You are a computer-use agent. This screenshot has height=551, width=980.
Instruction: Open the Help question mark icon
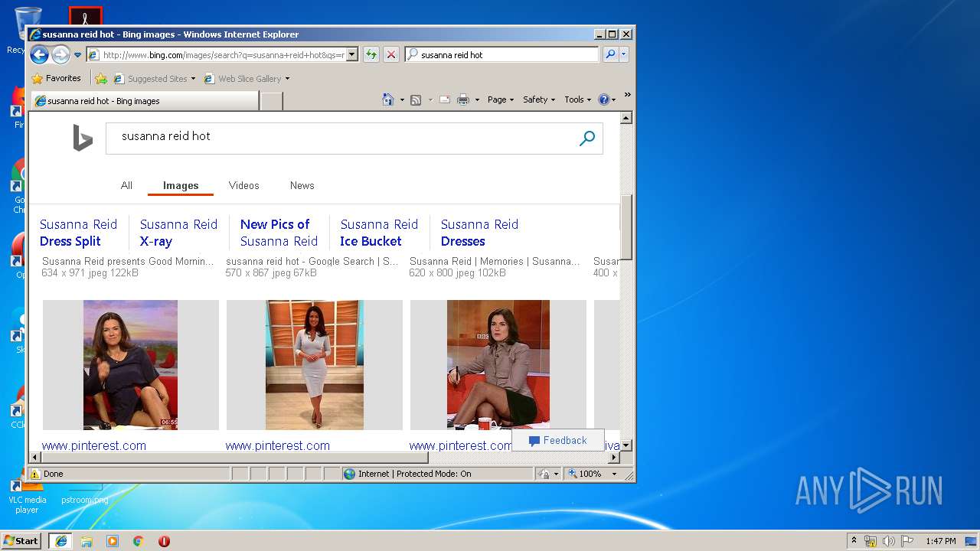click(x=603, y=99)
